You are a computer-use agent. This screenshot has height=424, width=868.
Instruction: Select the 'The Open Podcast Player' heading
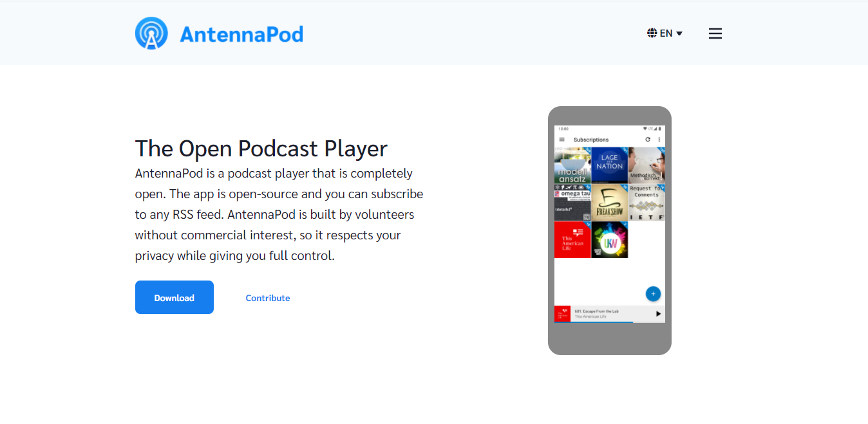coord(261,148)
